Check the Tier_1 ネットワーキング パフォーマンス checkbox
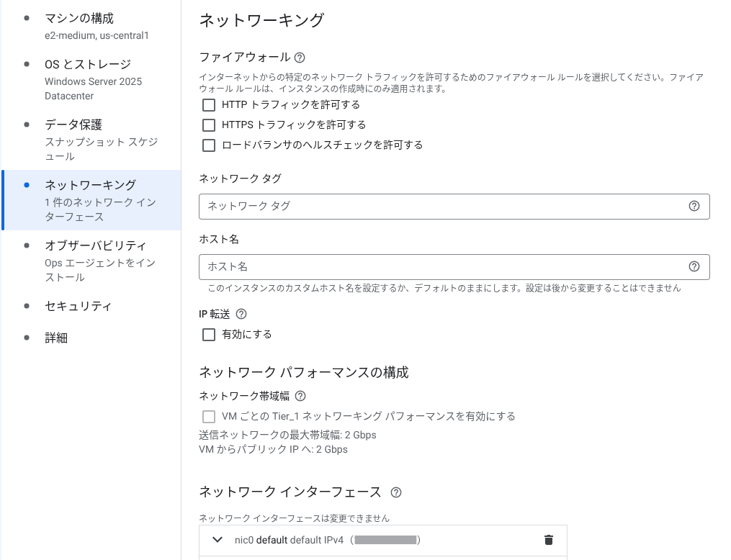731x560 pixels. click(x=209, y=417)
